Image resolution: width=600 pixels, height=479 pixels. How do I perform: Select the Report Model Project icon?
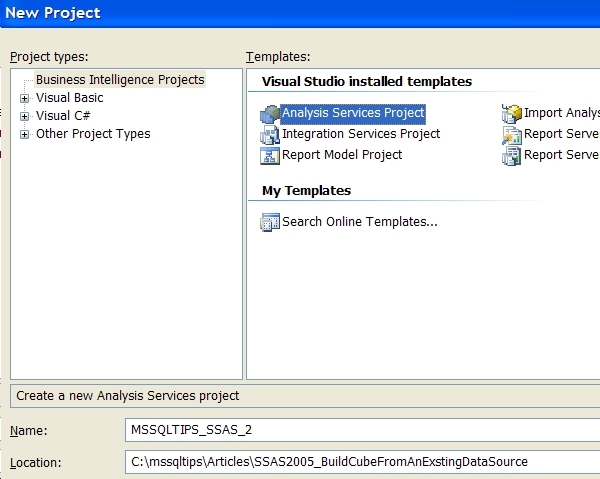(x=270, y=156)
